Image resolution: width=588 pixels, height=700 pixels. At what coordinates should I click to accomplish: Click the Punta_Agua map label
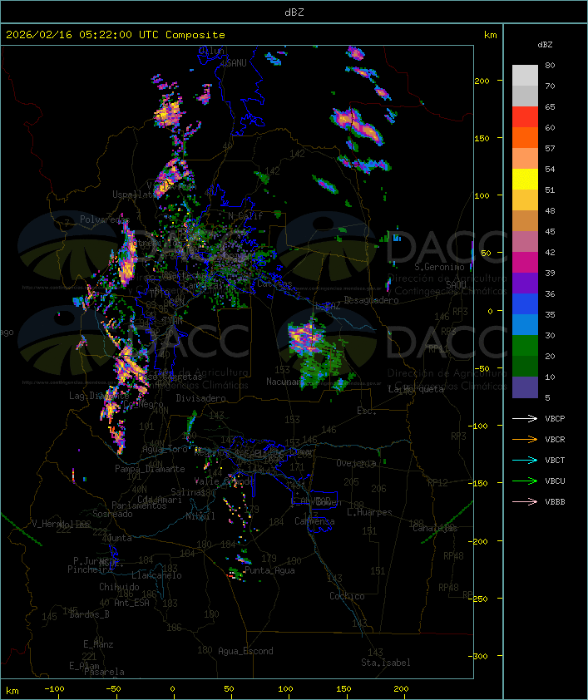pos(269,570)
